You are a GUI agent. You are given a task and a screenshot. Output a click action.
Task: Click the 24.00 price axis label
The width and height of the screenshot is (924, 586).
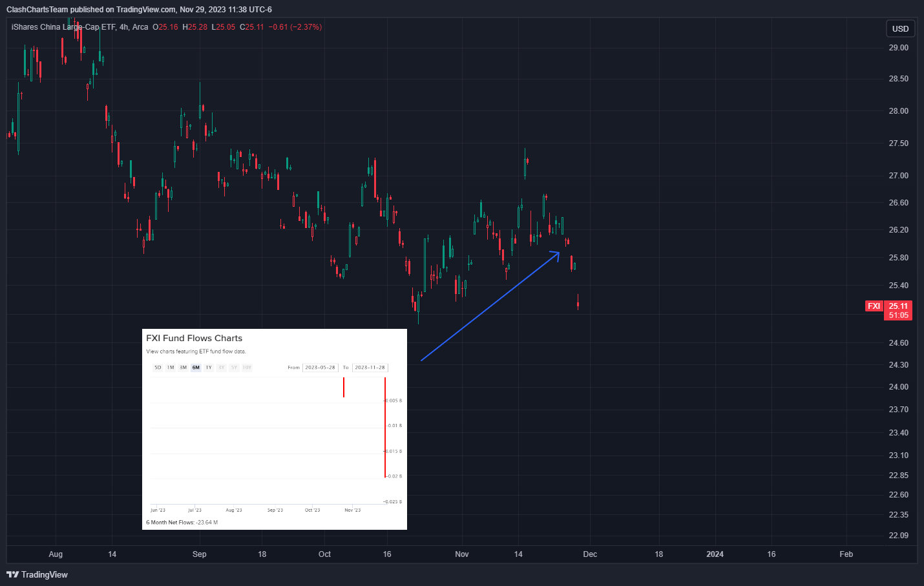(x=898, y=387)
